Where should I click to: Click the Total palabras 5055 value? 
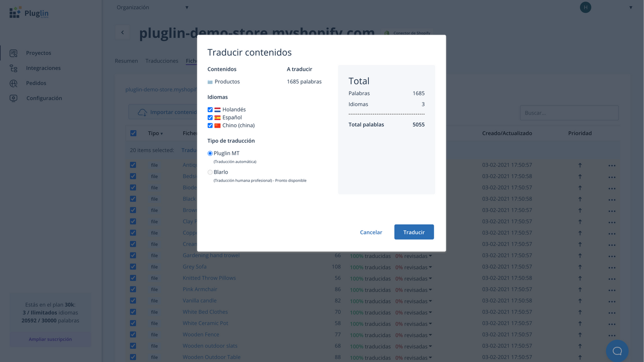419,125
